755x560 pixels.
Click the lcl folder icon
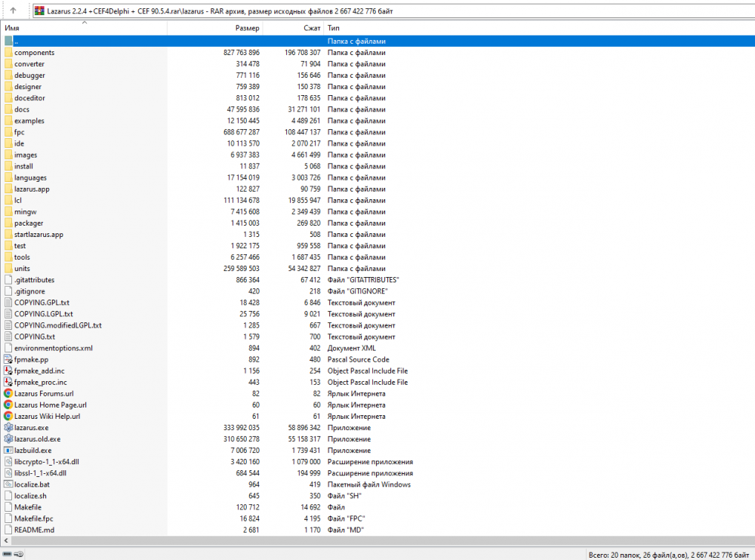(8, 200)
